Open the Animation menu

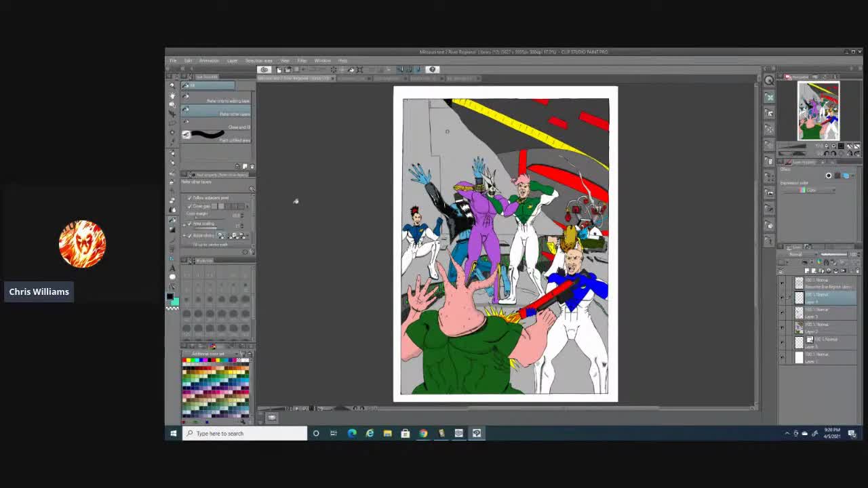click(209, 60)
